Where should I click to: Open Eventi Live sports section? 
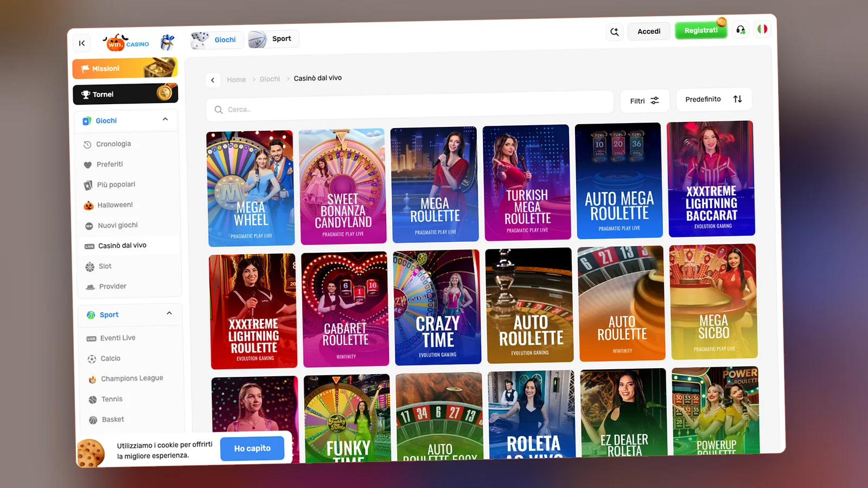pyautogui.click(x=111, y=338)
